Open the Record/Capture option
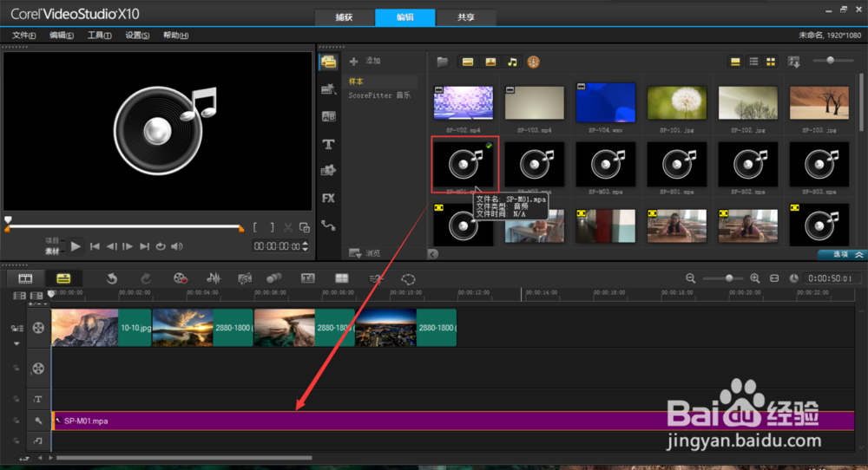The width and height of the screenshot is (868, 470). click(180, 278)
